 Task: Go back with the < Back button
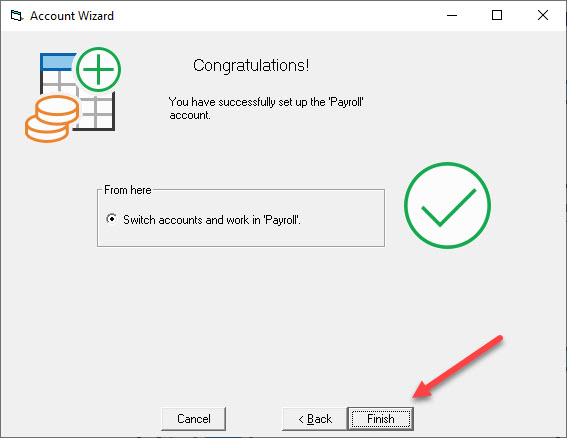click(x=315, y=419)
